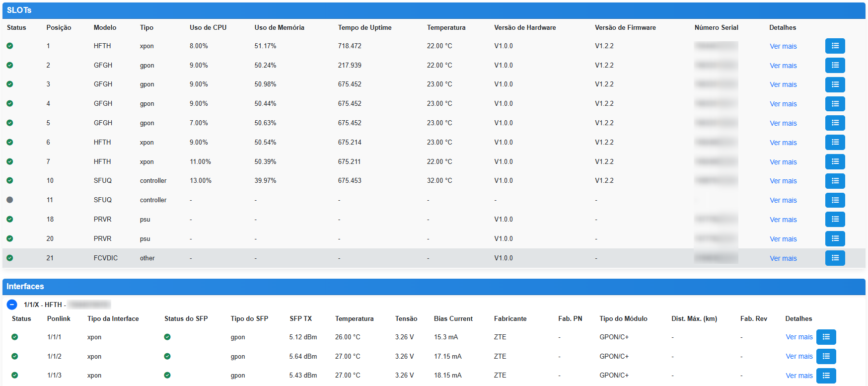Image resolution: width=868 pixels, height=386 pixels.
Task: Click the 'SFP TX' column header
Action: (300, 319)
